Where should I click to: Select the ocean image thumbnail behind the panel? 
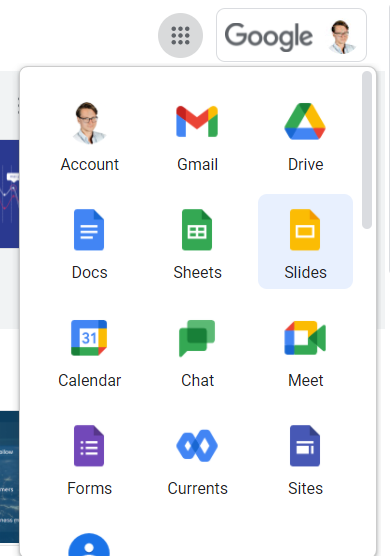click(x=10, y=477)
